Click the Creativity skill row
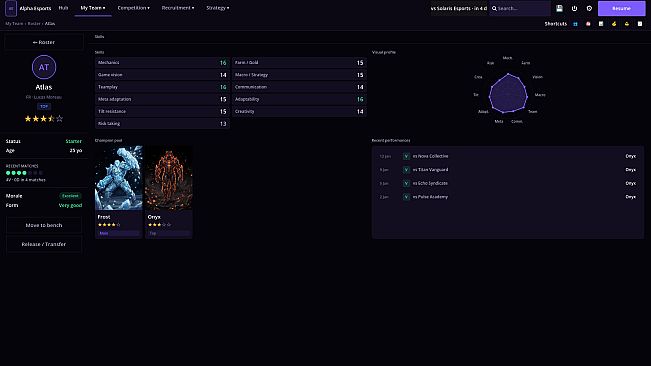This screenshot has height=366, width=651. click(299, 112)
